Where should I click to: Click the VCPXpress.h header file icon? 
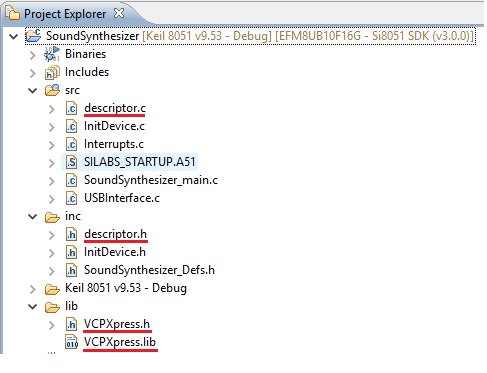pos(71,324)
